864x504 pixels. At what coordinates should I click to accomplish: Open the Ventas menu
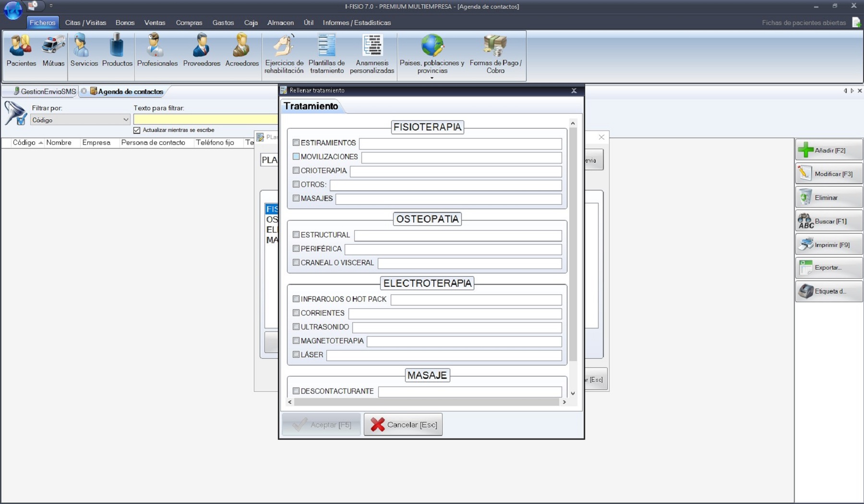tap(155, 23)
